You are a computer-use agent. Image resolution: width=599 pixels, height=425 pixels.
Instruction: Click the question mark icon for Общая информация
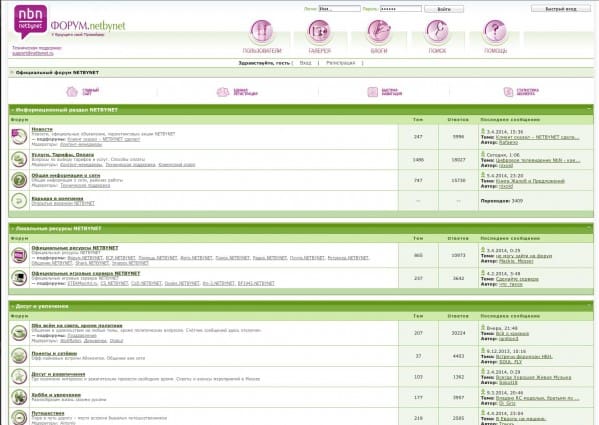[19, 180]
